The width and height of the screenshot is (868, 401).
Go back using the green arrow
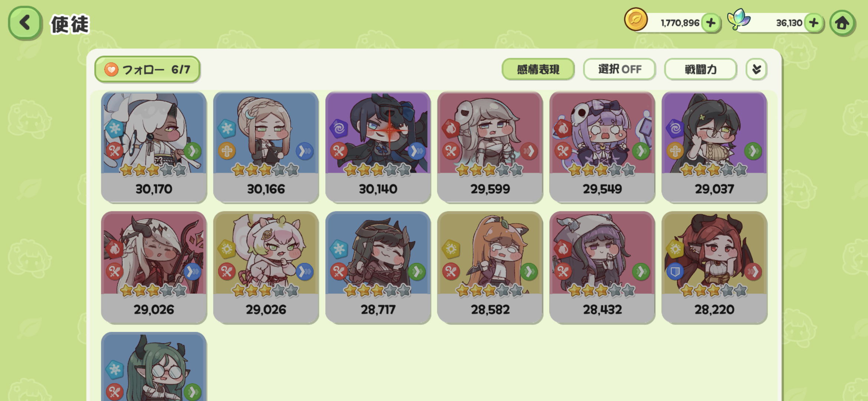(24, 23)
